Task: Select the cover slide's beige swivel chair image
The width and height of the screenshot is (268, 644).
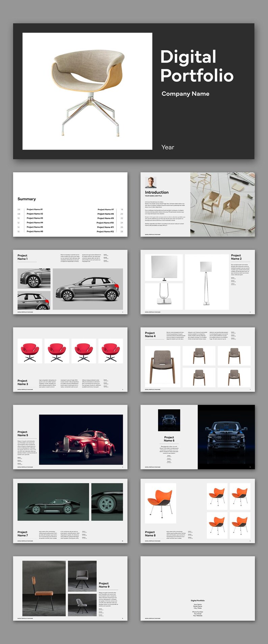Action: pos(87,91)
